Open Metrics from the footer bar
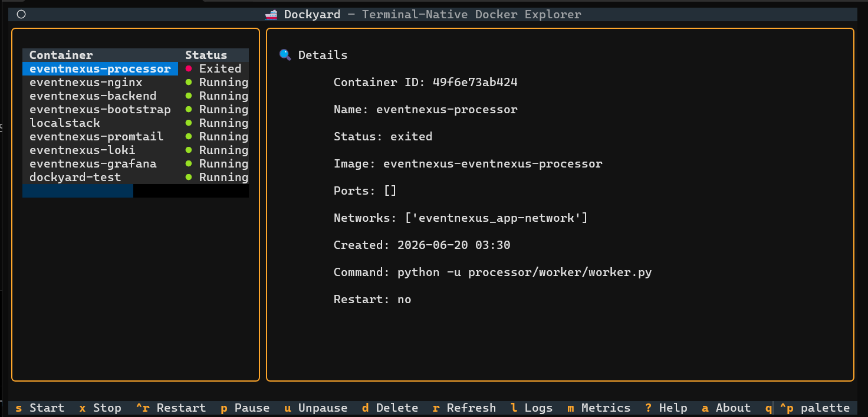The width and height of the screenshot is (868, 417). tap(599, 408)
